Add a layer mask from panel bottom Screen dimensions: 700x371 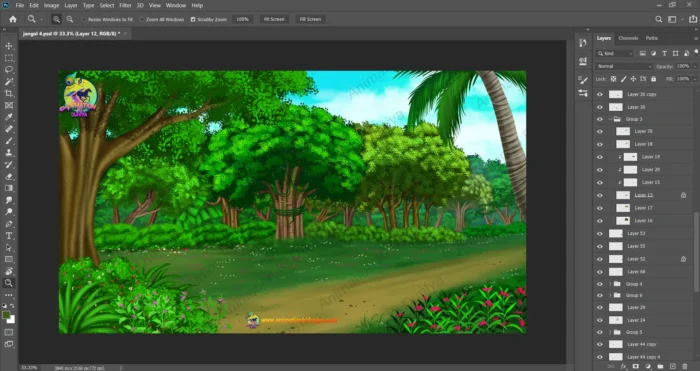(x=636, y=367)
